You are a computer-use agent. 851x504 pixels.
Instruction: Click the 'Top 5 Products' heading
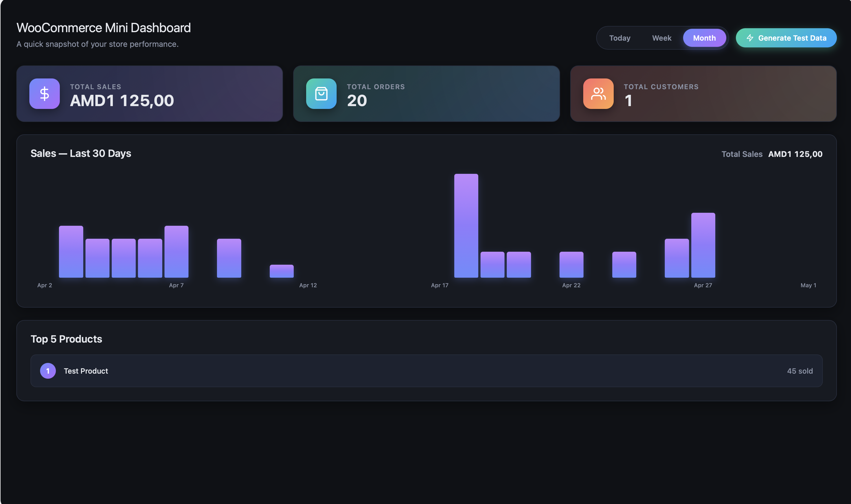pyautogui.click(x=66, y=339)
